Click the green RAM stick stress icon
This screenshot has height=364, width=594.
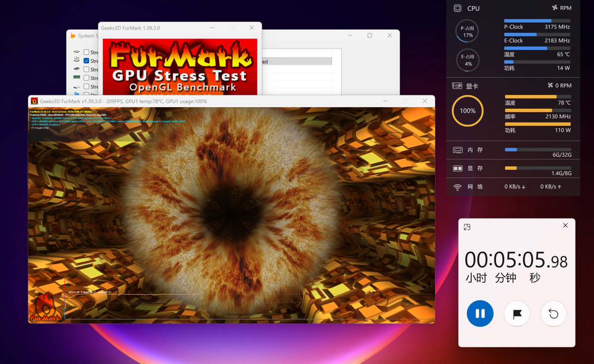[77, 78]
